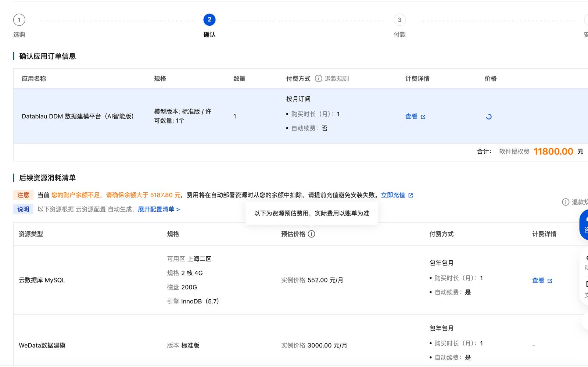Click 软件授权费 label in total row
The image size is (588, 367).
pyautogui.click(x=514, y=152)
